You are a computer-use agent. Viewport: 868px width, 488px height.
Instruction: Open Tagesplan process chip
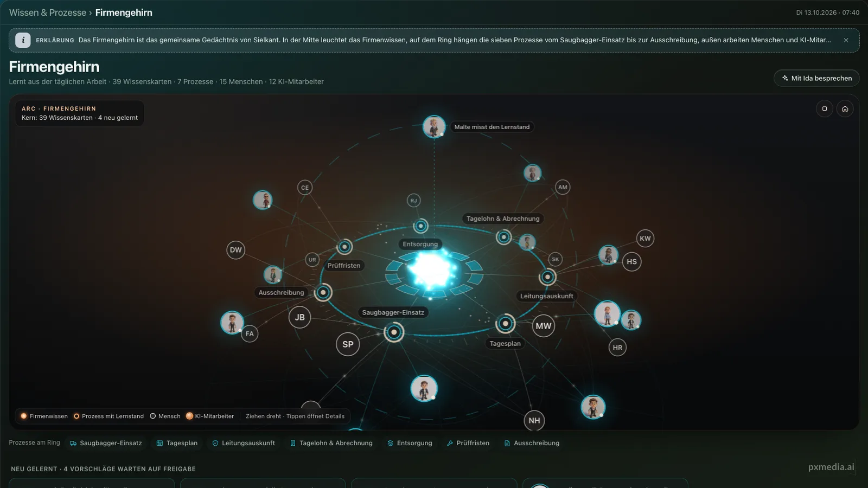coord(177,443)
